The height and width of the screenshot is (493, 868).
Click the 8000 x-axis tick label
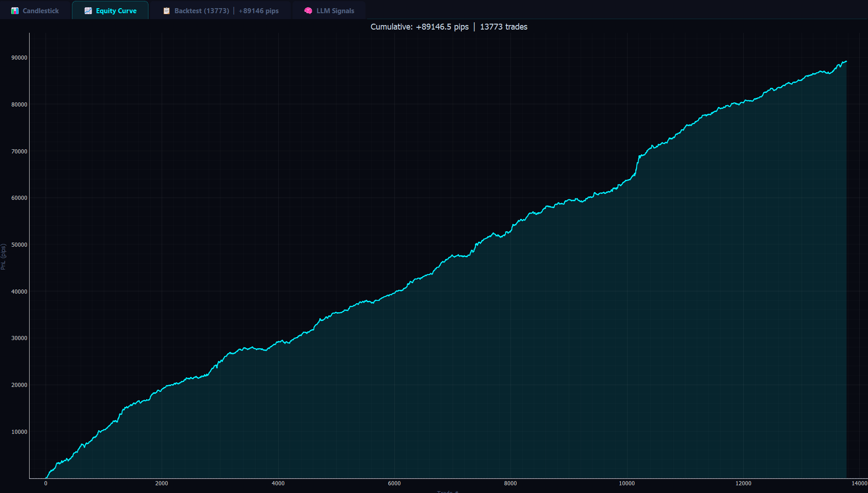click(x=511, y=483)
